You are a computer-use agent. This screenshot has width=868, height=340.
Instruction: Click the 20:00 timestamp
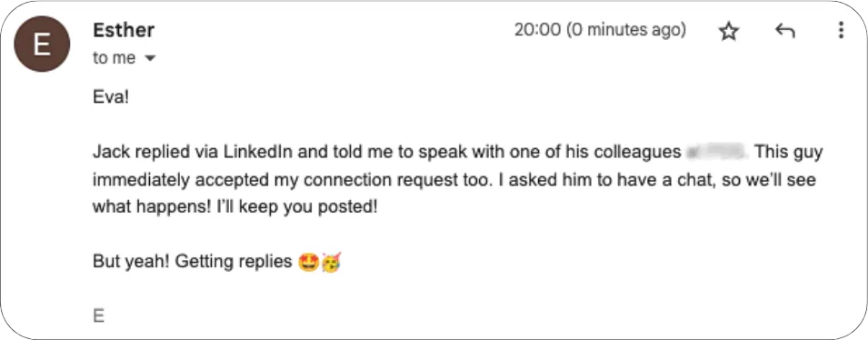point(600,30)
